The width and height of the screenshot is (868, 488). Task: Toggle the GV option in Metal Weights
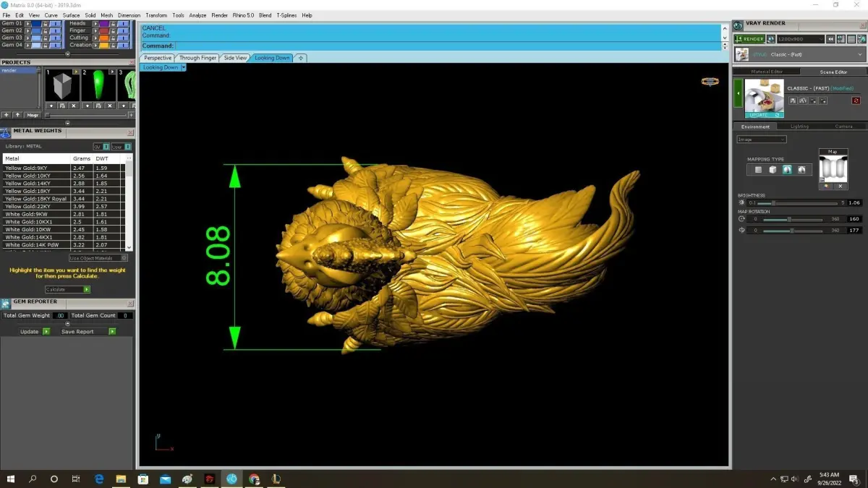coord(101,147)
